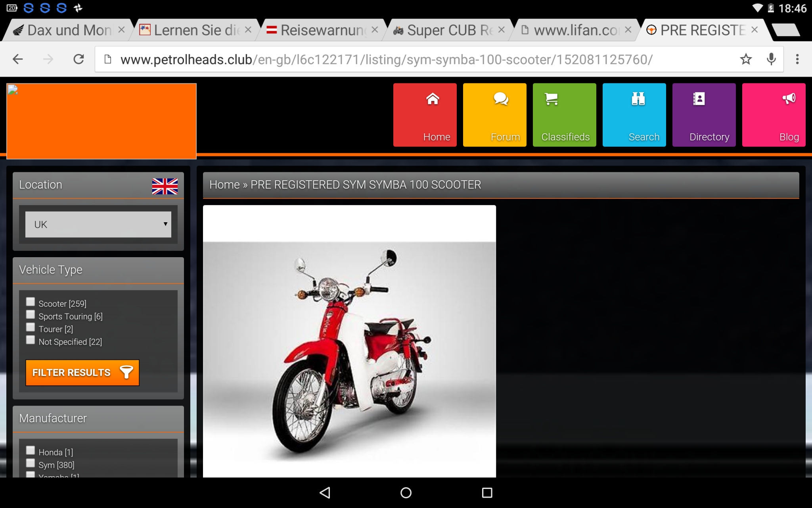This screenshot has width=812, height=508.
Task: Reload the page with refresh icon
Action: [79, 60]
